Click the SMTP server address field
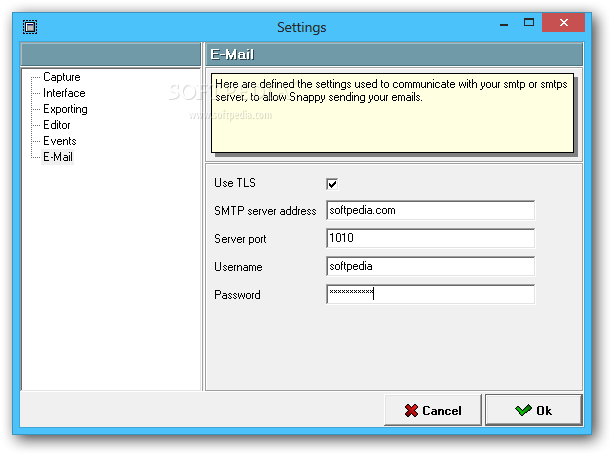This screenshot has height=455, width=612. [430, 211]
